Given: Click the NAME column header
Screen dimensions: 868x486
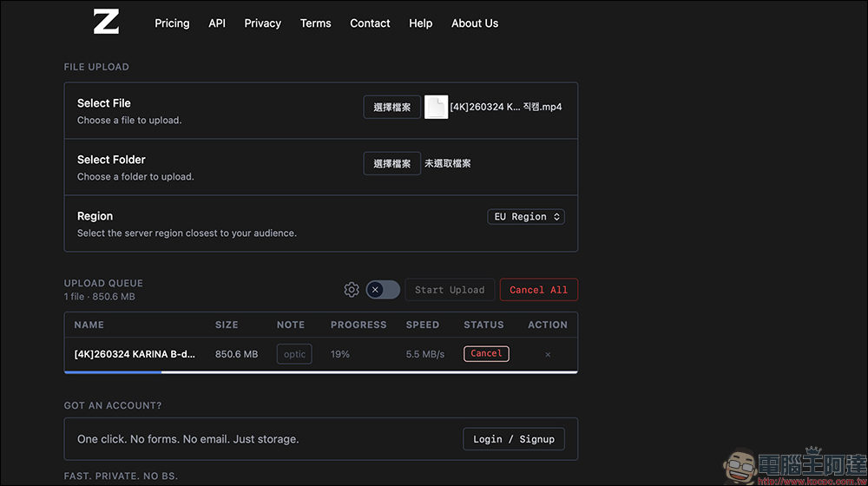Looking at the screenshot, I should coord(89,325).
